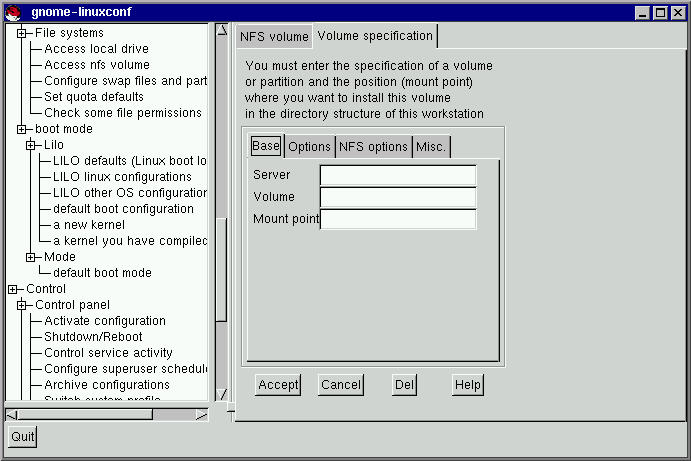Open Set quota defaults entry
The width and height of the screenshot is (691, 461).
coord(93,97)
